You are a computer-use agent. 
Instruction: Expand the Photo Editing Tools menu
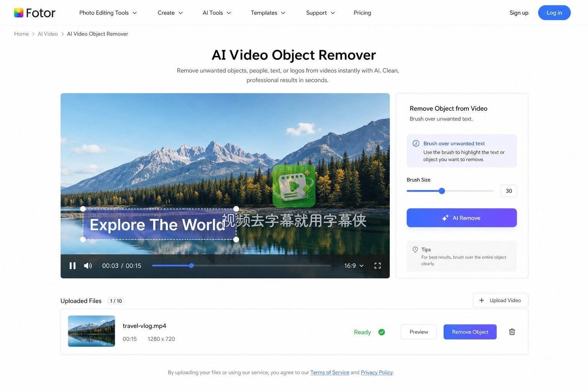(x=108, y=13)
